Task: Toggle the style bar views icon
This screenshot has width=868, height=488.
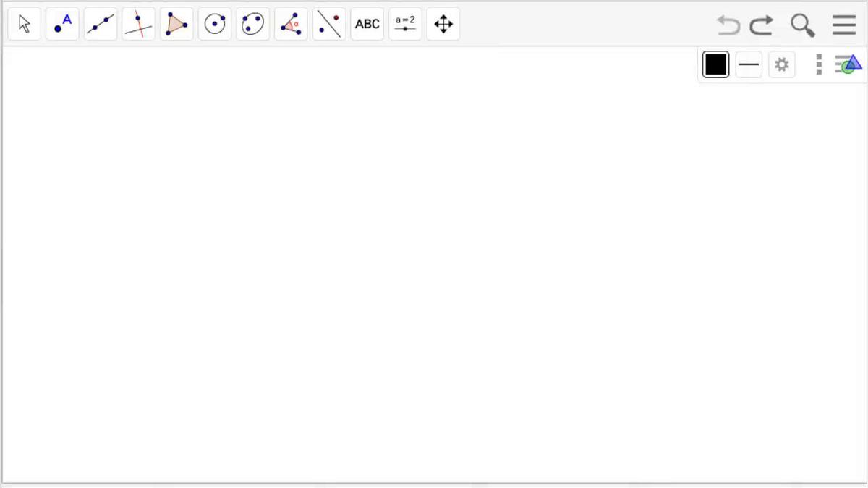Action: [x=848, y=64]
